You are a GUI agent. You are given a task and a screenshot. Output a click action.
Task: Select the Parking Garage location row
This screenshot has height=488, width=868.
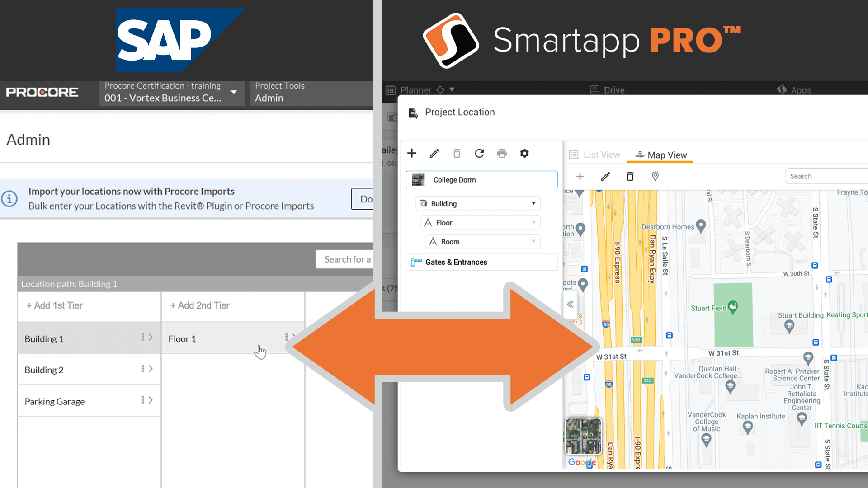coord(89,401)
